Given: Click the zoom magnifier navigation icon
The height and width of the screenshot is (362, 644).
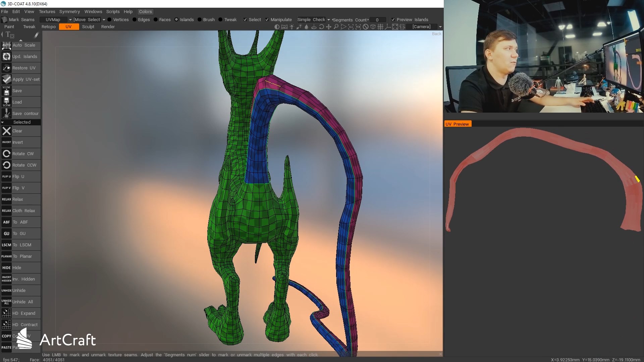Looking at the screenshot, I should 336,27.
